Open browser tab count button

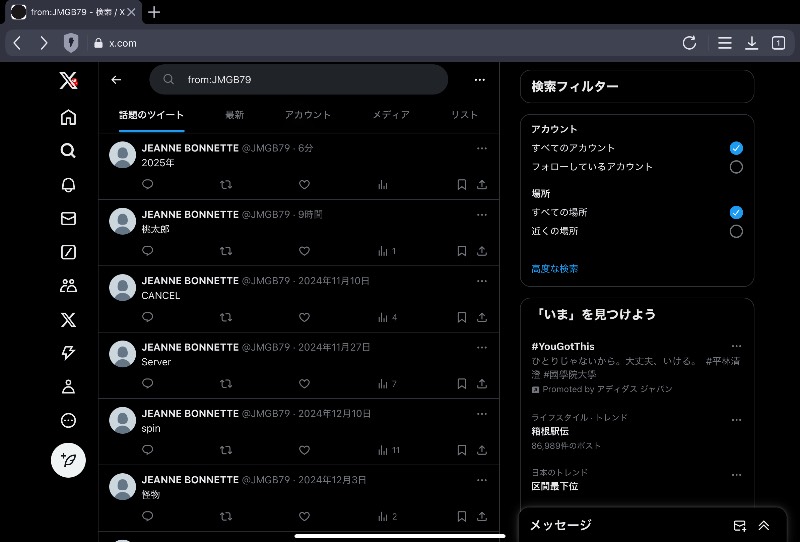point(778,43)
